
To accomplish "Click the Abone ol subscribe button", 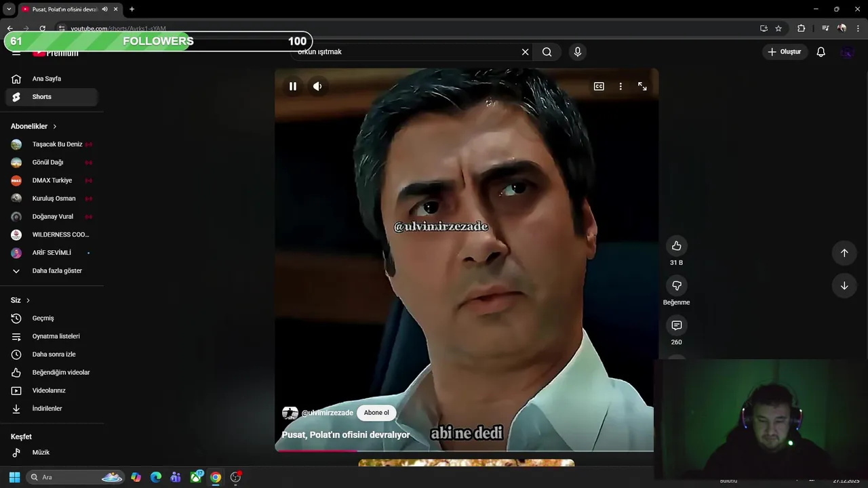I will tap(376, 413).
